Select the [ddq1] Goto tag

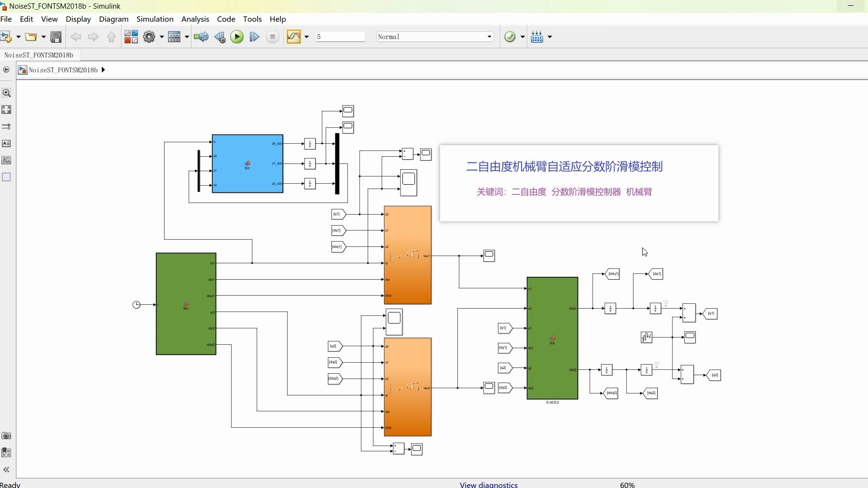click(613, 274)
